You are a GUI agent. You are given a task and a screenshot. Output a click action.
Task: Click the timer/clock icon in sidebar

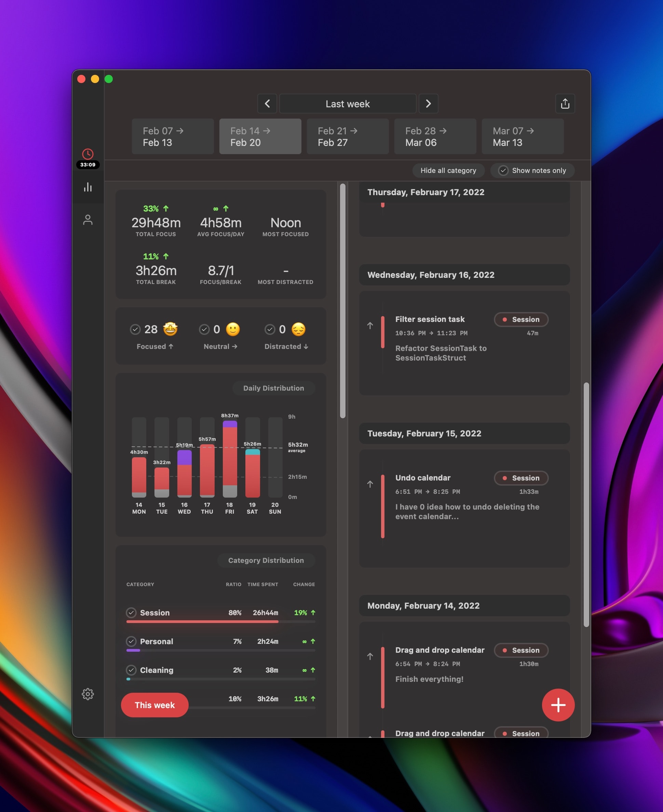[x=88, y=154]
